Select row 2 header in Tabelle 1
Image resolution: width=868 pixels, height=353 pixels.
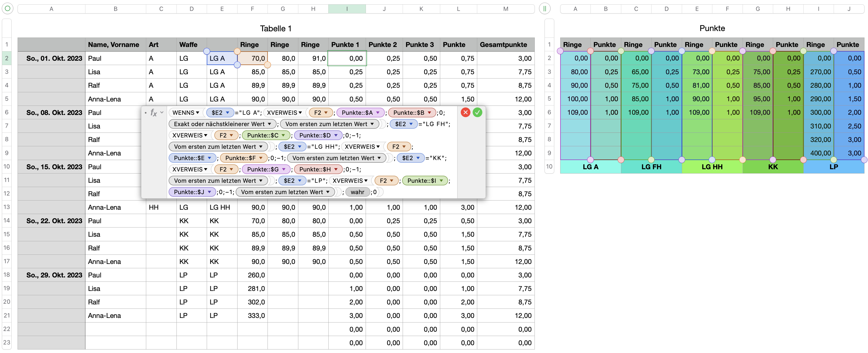(x=6, y=58)
